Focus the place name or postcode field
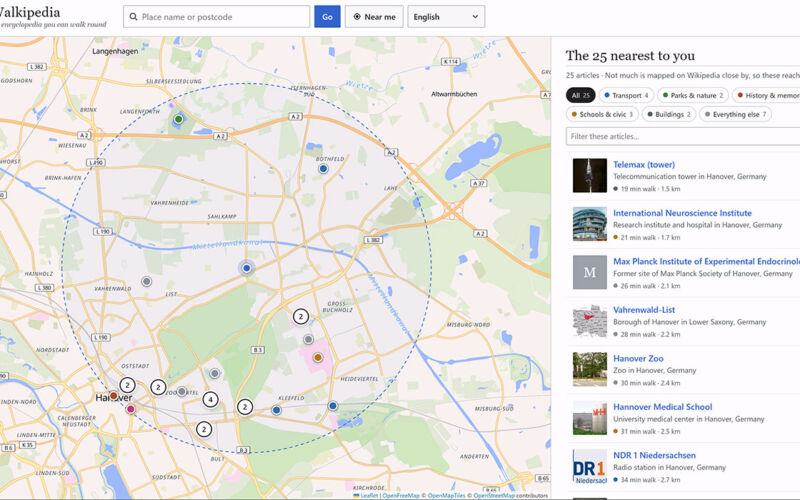 point(216,17)
